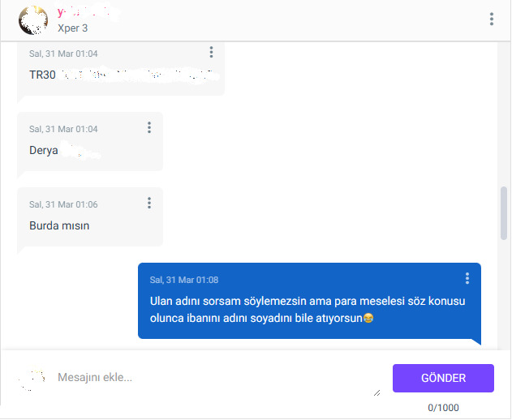Open options for the TR30 message

pyautogui.click(x=211, y=52)
